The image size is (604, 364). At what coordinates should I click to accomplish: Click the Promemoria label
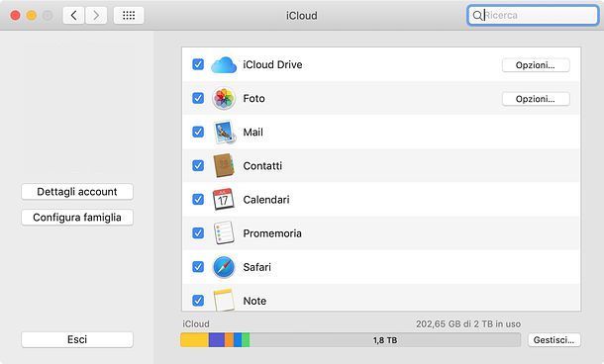[x=272, y=233]
